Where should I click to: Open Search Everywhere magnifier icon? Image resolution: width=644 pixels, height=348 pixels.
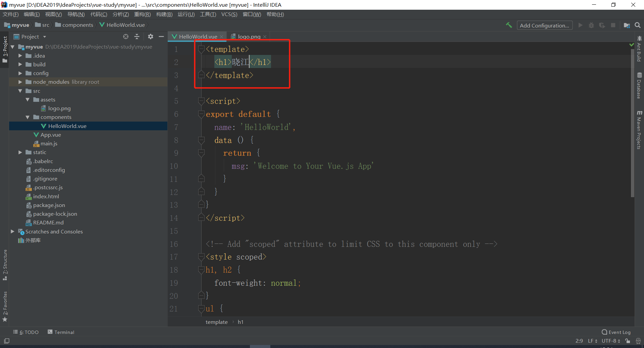click(x=638, y=25)
